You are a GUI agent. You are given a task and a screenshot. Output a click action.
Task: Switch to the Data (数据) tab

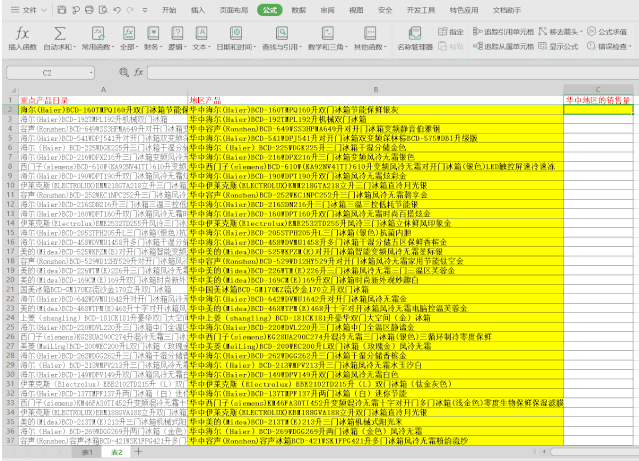click(x=299, y=10)
